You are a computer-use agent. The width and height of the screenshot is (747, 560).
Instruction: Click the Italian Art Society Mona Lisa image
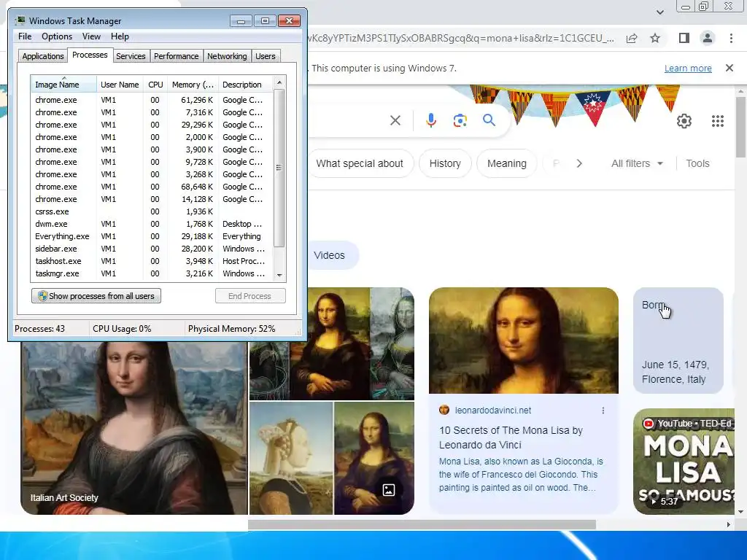pos(134,427)
